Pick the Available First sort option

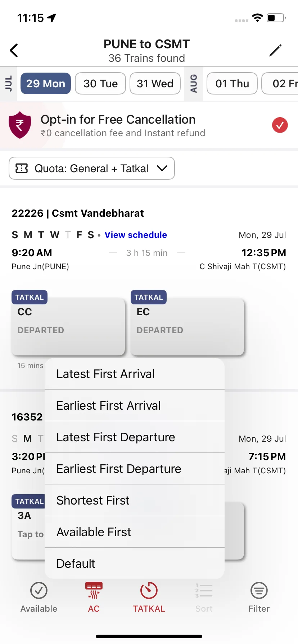135,532
